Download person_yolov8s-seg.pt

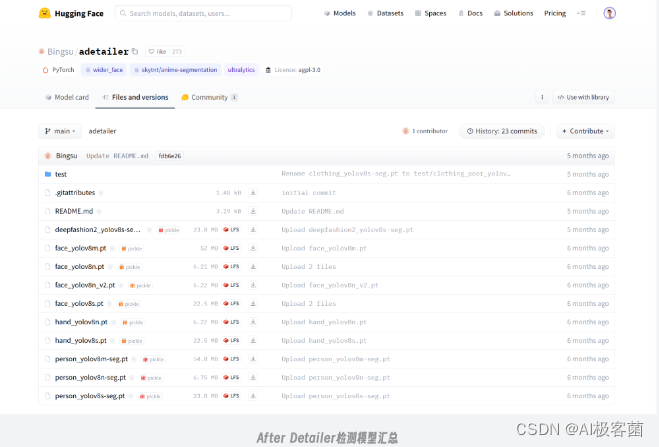pyautogui.click(x=253, y=396)
